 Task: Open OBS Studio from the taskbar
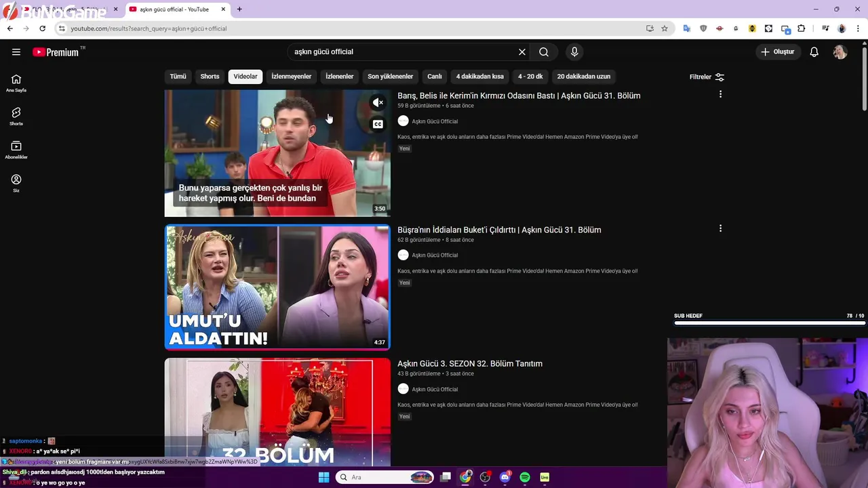[486, 477]
